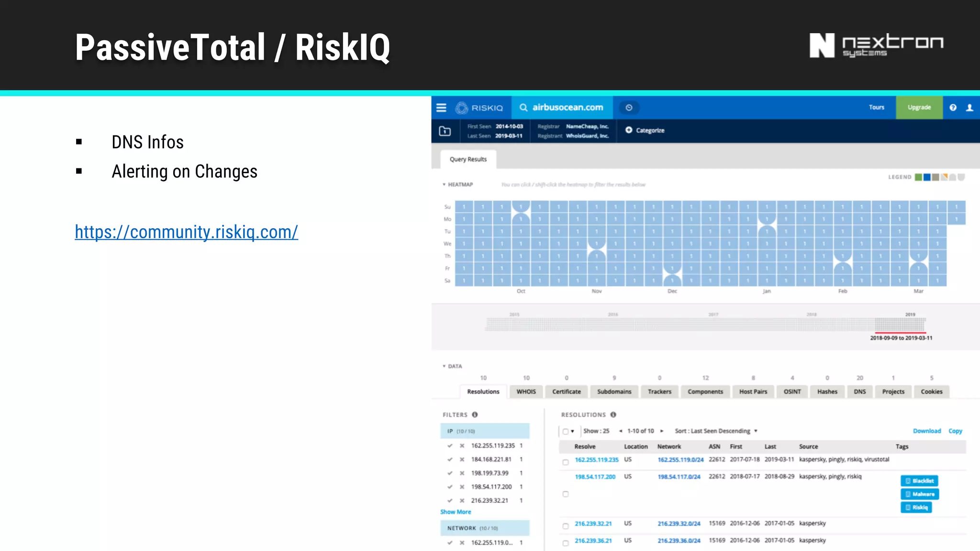Include filter checkmark for 198.199.73.99
This screenshot has height=551, width=980.
point(450,474)
